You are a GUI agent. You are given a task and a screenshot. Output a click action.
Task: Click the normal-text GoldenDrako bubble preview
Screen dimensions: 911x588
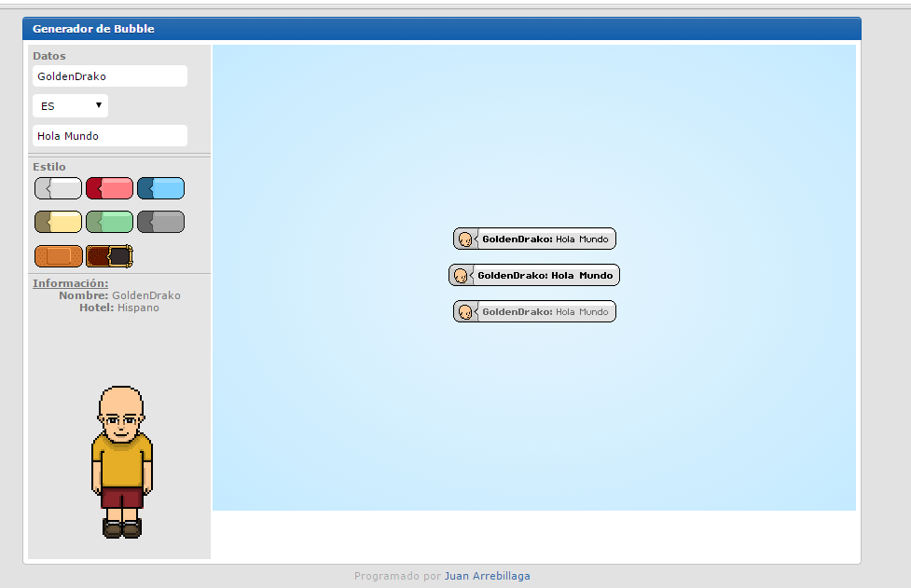(x=534, y=239)
